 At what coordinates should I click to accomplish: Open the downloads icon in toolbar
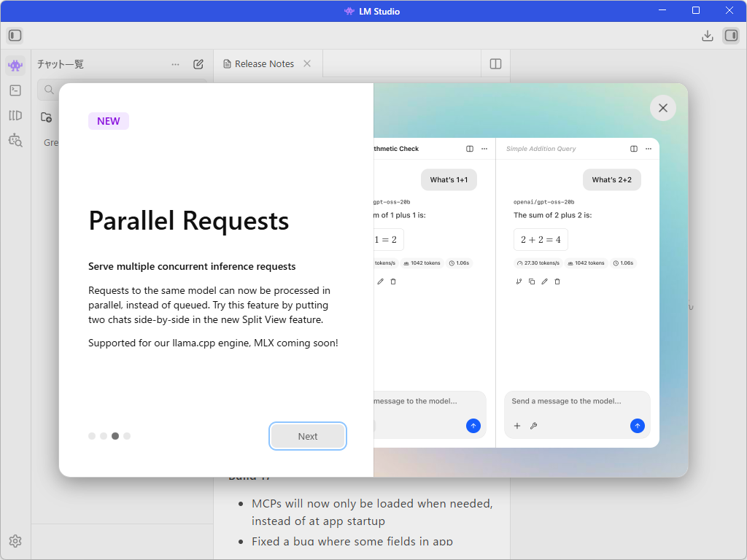pyautogui.click(x=708, y=36)
